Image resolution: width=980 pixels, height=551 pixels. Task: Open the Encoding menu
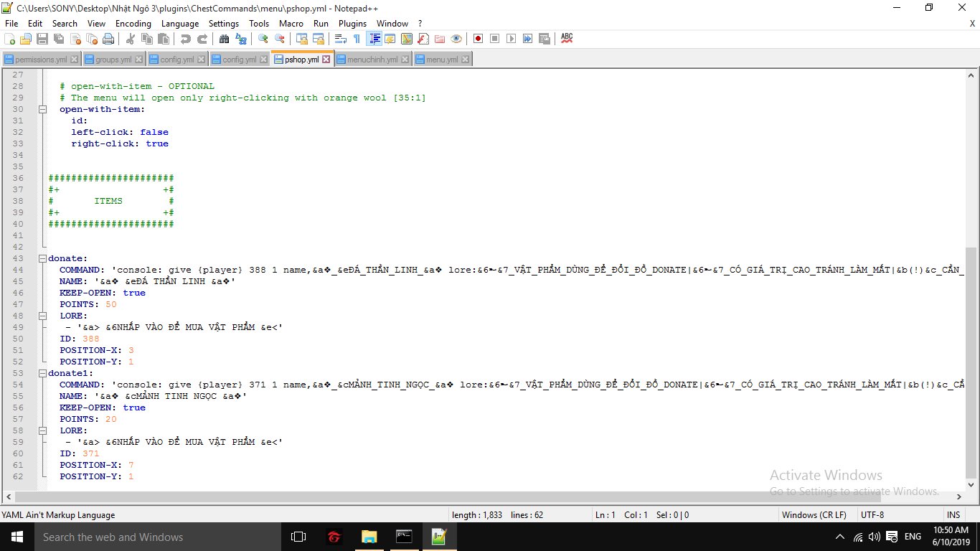(x=133, y=24)
